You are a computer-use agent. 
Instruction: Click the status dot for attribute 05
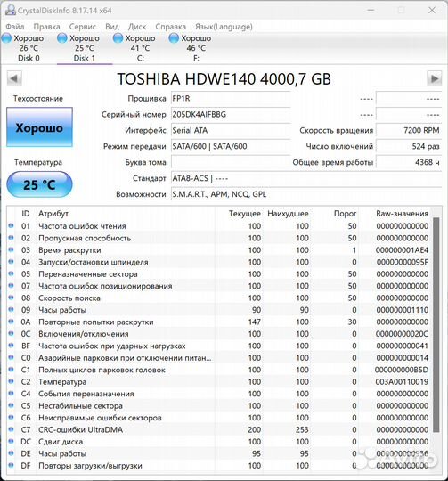coord(11,273)
